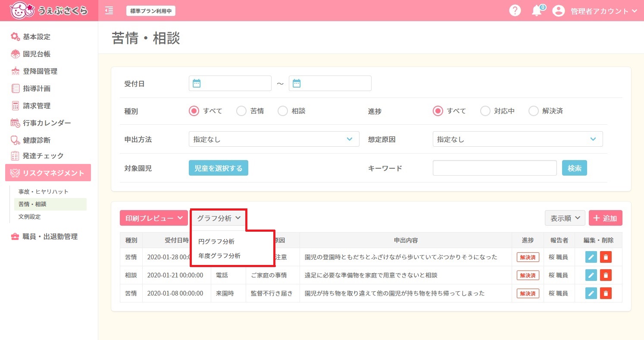Viewport: 644px width, 340px height.
Task: Open 基本設定 in the sidebar
Action: tap(37, 37)
